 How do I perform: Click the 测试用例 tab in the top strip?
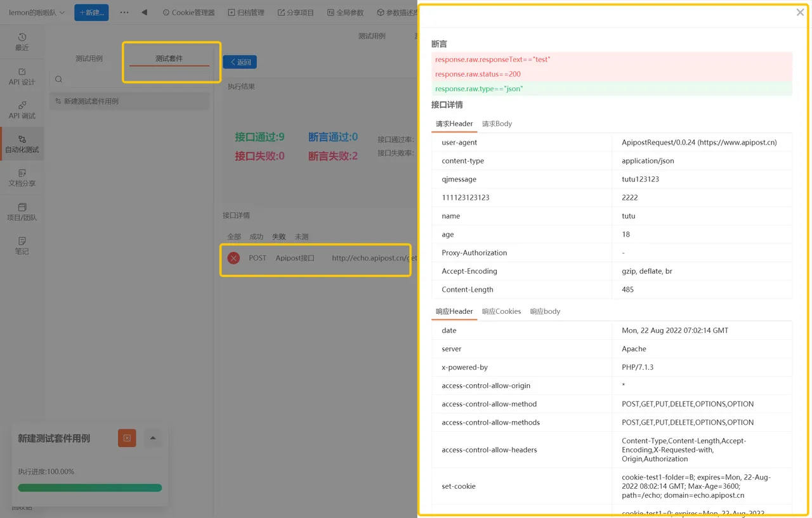[x=372, y=36]
